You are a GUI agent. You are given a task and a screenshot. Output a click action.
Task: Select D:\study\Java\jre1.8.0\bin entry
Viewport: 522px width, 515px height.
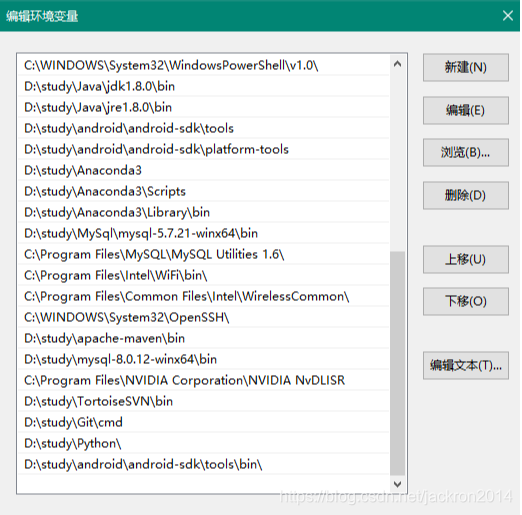pos(203,107)
